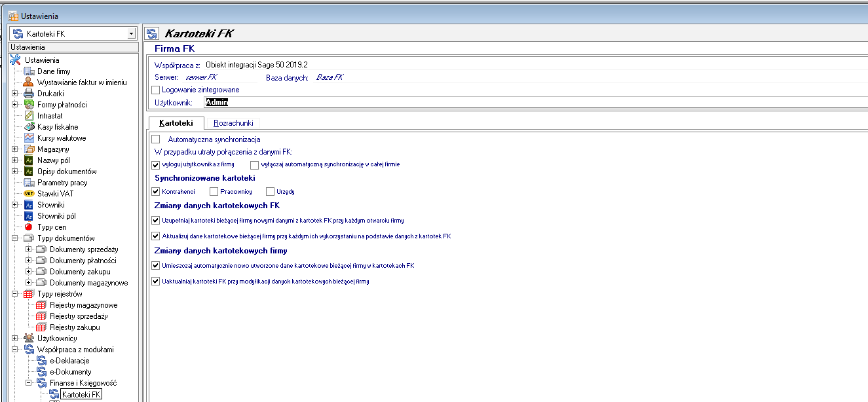Enable Automatyczna synchronizacja checkbox
The image size is (868, 402).
155,139
